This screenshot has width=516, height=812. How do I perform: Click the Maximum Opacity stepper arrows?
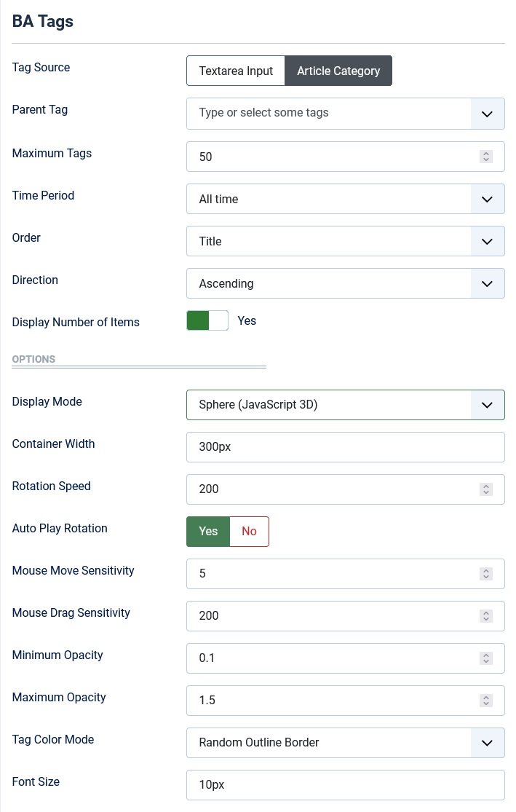pos(486,700)
